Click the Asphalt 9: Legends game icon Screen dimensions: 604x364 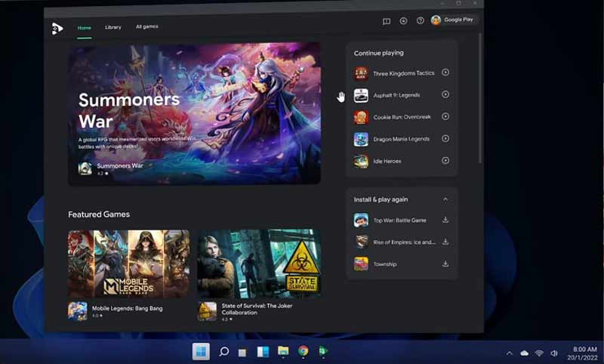coord(361,95)
